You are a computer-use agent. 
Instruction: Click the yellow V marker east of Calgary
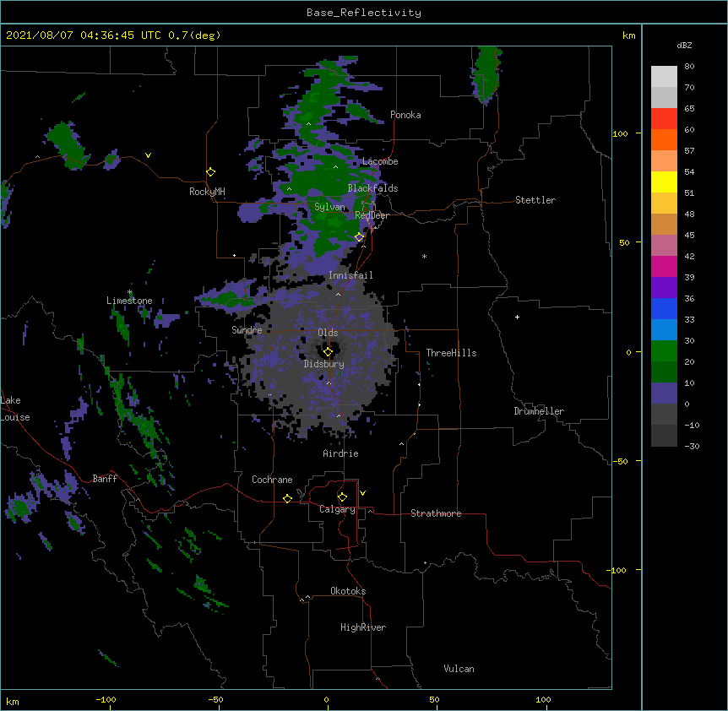tap(362, 493)
